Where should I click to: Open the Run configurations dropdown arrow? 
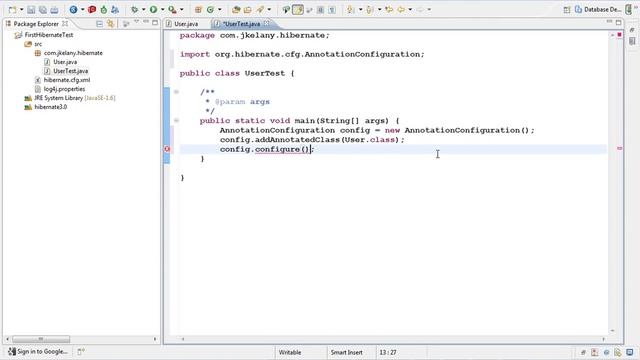coord(162,9)
